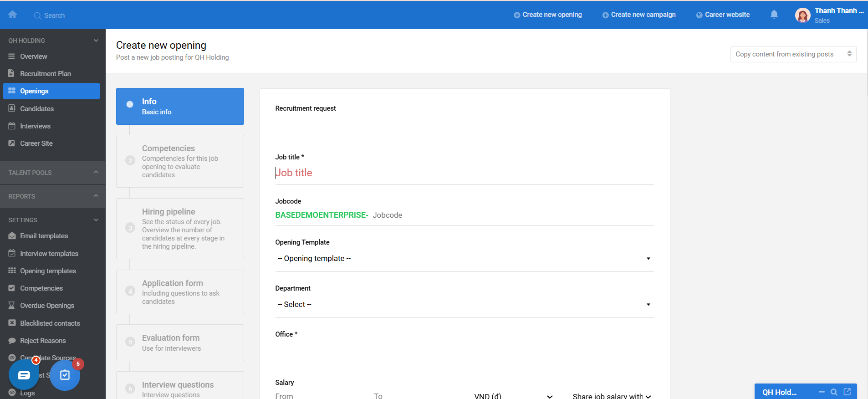The height and width of the screenshot is (399, 868).
Task: Click the Candidates sidebar icon
Action: 12,108
